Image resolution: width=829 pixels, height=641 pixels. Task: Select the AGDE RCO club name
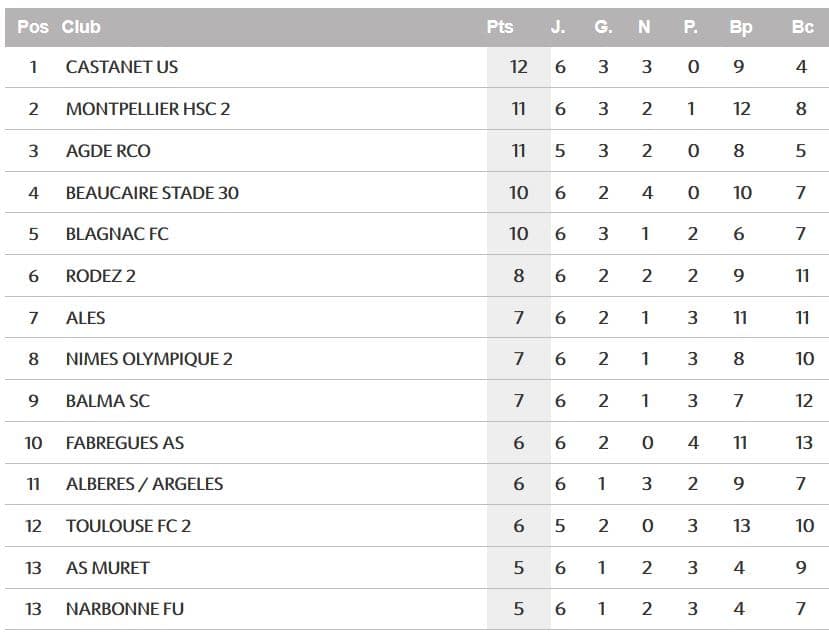click(108, 151)
